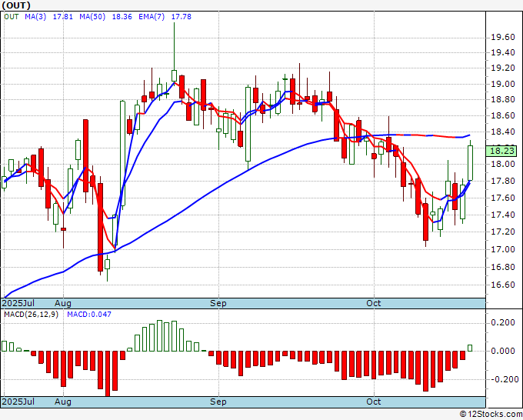Image resolution: width=523 pixels, height=420 pixels.
Task: Select the EMA(7) legend label
Action: 152,17
